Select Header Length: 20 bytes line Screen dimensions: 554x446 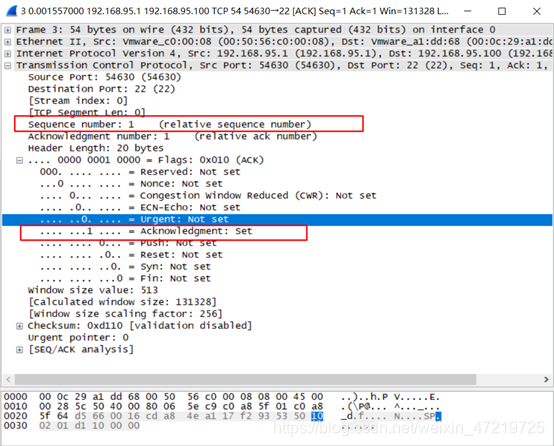pyautogui.click(x=96, y=148)
